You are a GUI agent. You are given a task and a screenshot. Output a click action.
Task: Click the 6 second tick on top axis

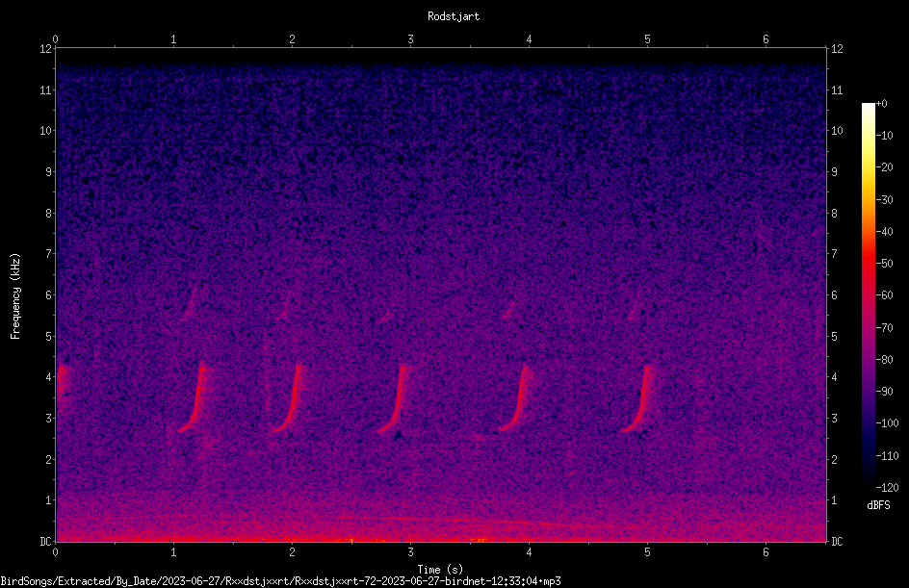click(766, 39)
